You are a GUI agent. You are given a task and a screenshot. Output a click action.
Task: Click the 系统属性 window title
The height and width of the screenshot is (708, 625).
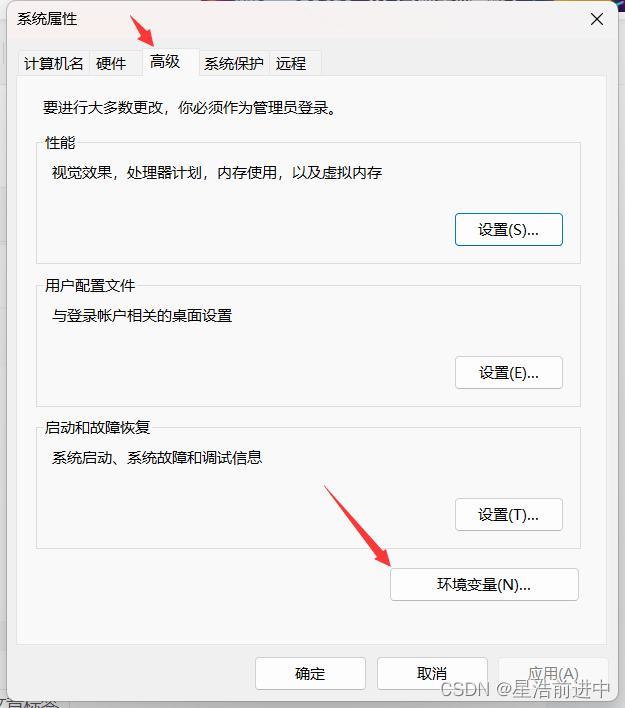[47, 19]
